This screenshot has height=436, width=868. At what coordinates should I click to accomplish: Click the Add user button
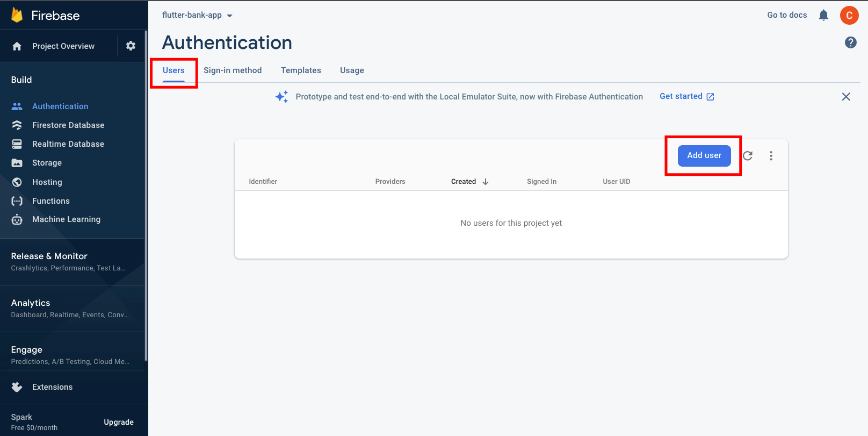click(x=704, y=156)
